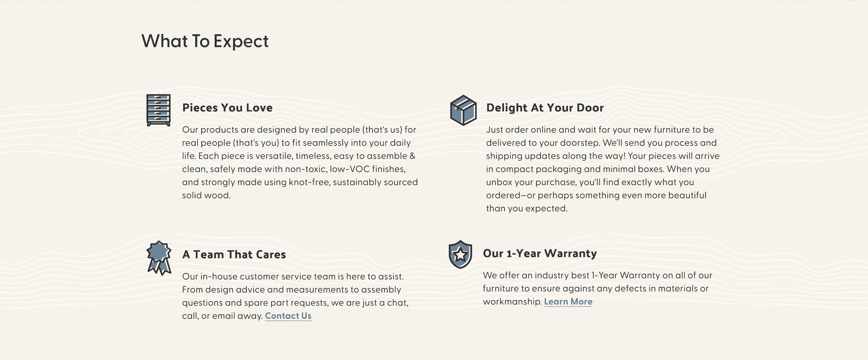Image resolution: width=868 pixels, height=360 pixels.
Task: Click the paragraph about ordering online and delivery
Action: [603, 169]
